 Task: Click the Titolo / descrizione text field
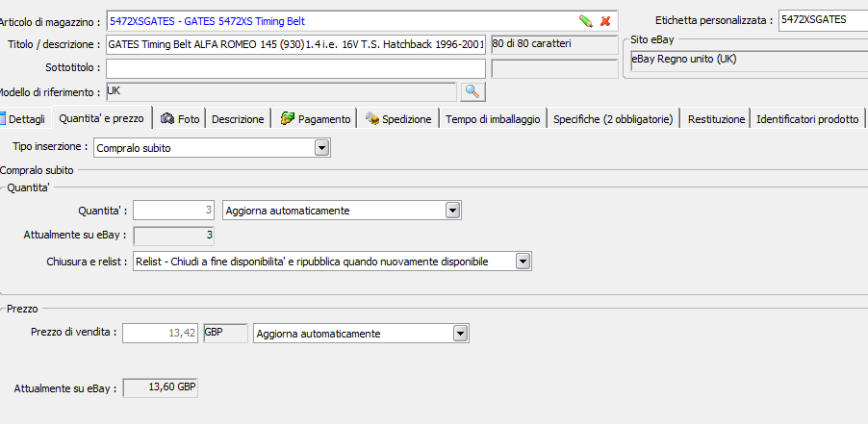(x=295, y=45)
